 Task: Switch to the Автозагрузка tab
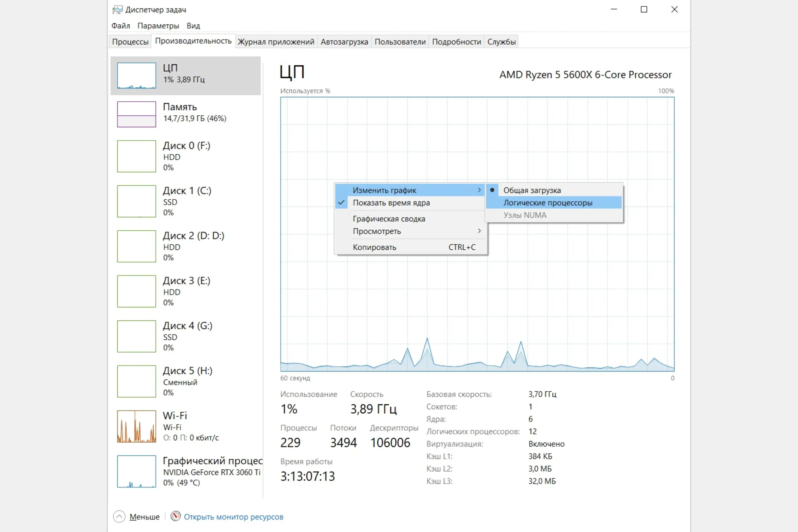coord(344,42)
